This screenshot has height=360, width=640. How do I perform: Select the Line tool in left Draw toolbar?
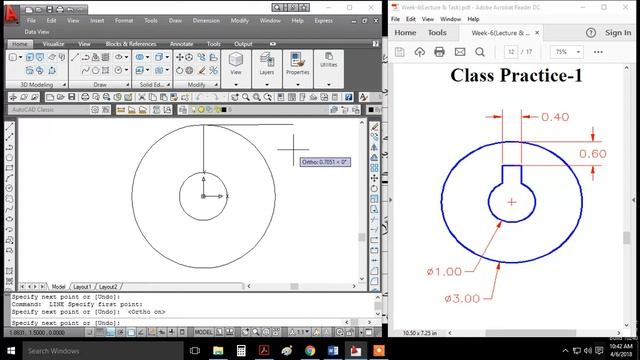coord(10,126)
